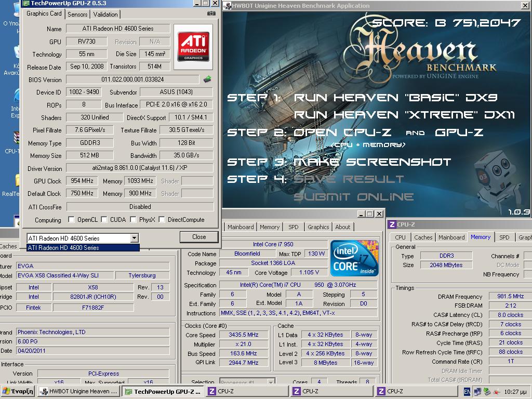Click BIOS brand Phoenix Technologies, LTD

pos(92,332)
